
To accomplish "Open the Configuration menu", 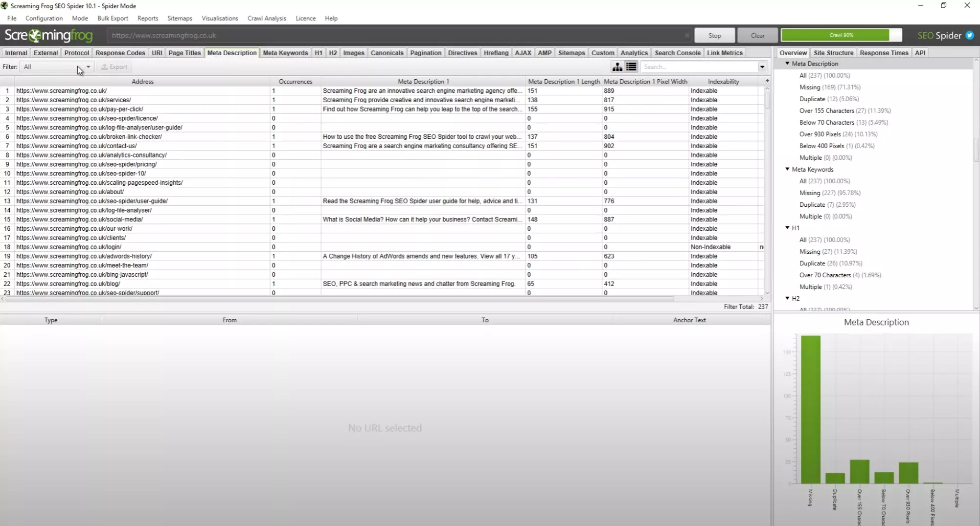I will 44,18.
